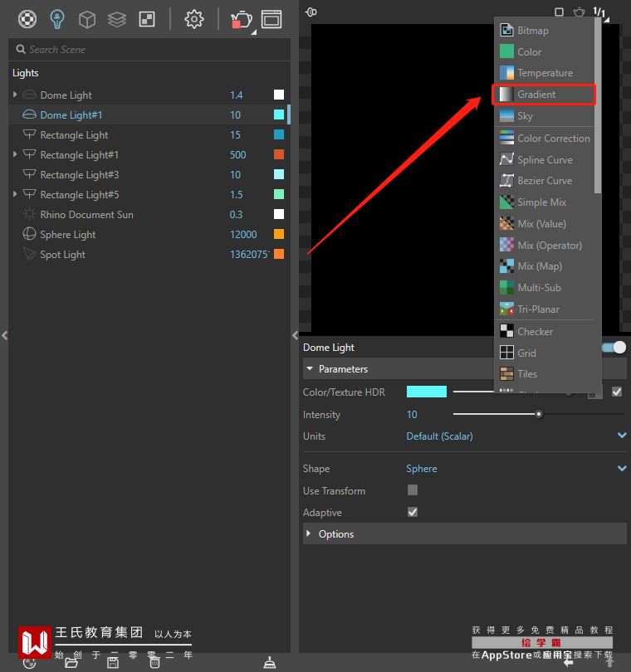Click the Color/Texture HDR cyan swatch
Image resolution: width=631 pixels, height=672 pixels.
427,392
